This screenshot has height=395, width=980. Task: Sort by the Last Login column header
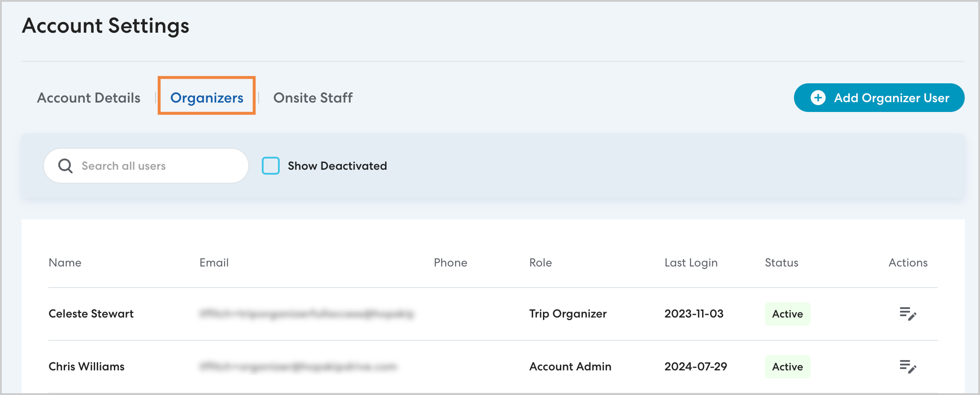click(x=691, y=263)
